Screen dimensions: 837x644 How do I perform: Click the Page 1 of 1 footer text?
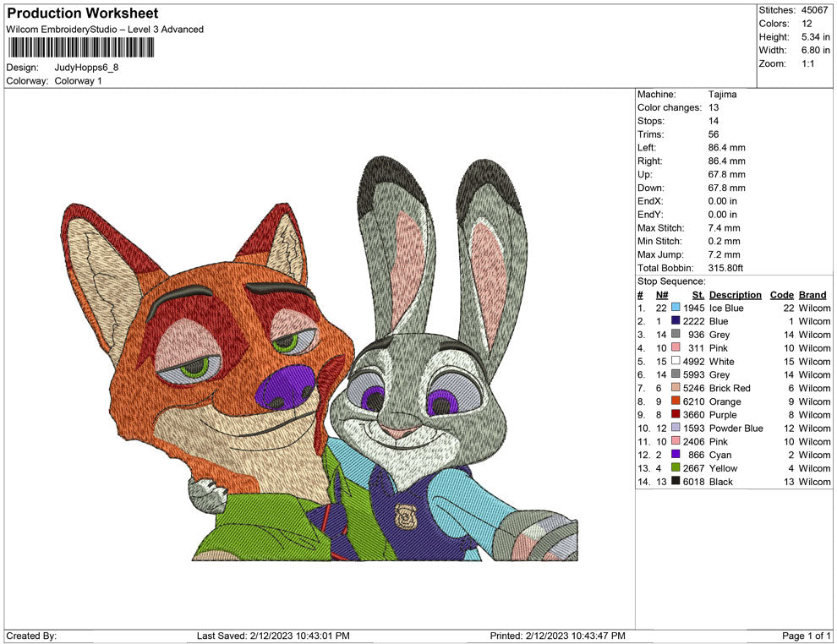(x=807, y=636)
